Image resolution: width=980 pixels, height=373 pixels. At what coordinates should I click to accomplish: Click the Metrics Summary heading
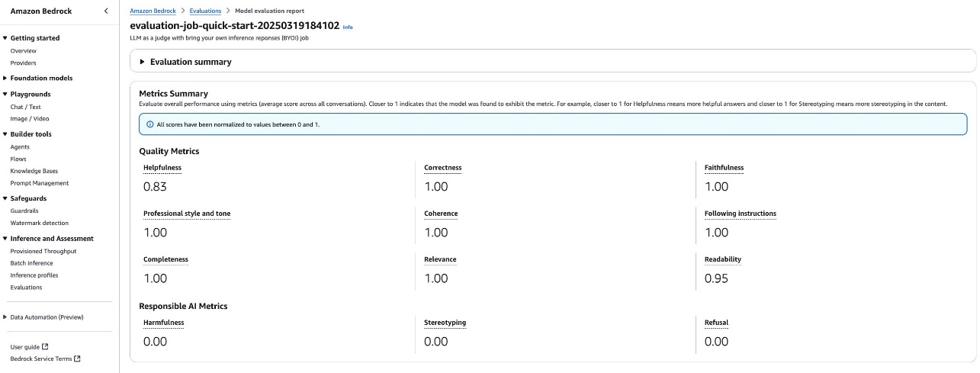coord(173,94)
